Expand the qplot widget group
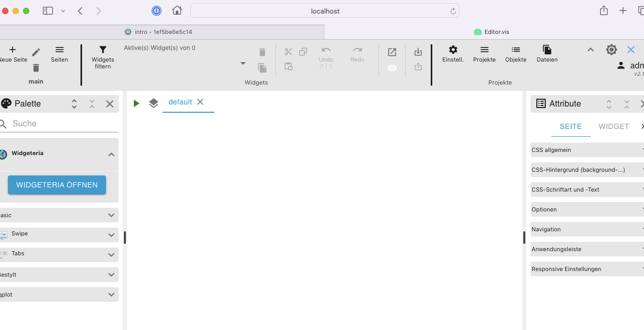Screen dimensions: 644x330 (x=59, y=294)
